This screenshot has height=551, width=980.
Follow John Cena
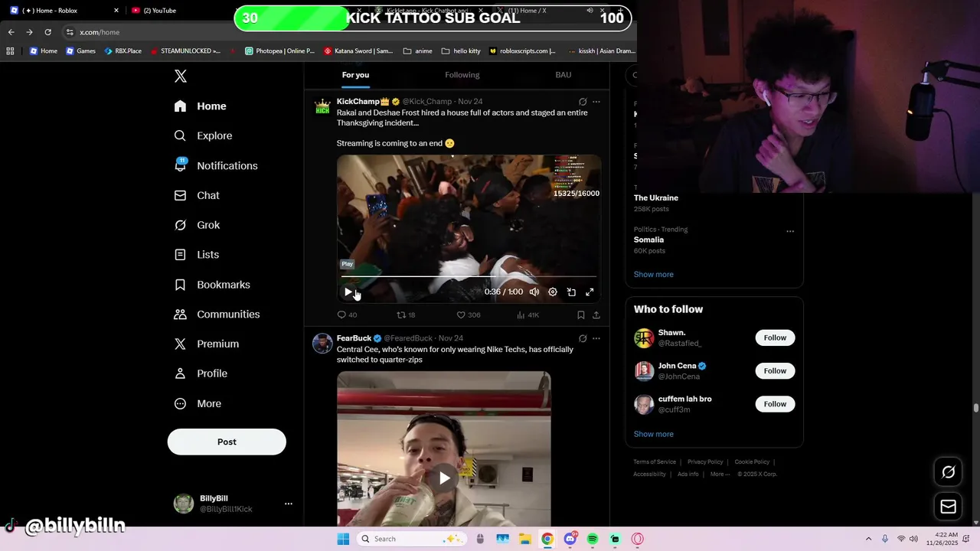[775, 370]
